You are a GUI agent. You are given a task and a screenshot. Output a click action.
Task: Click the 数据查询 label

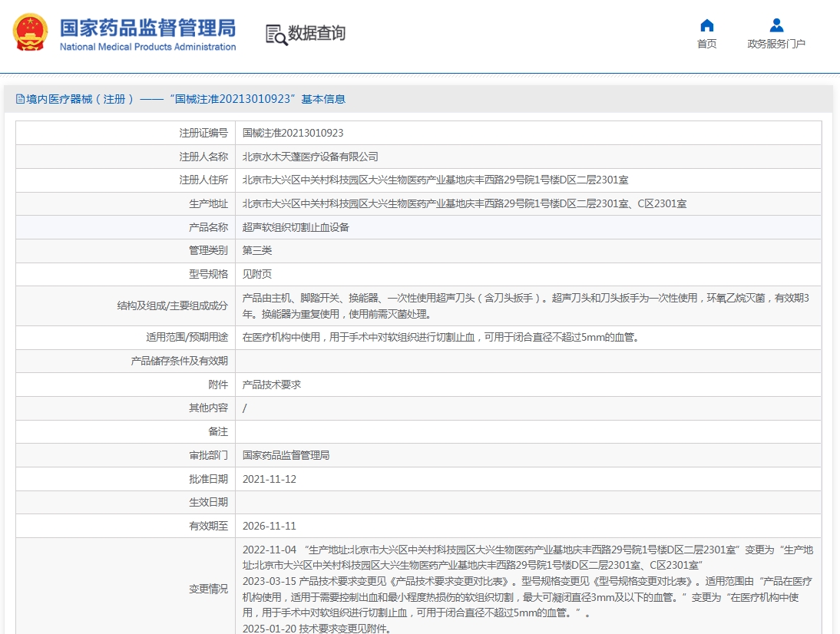(316, 33)
